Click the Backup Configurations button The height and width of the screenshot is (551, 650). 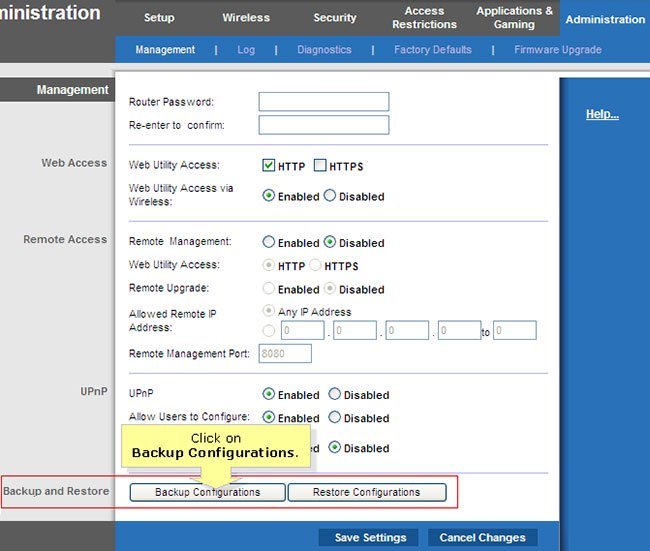coord(207,492)
